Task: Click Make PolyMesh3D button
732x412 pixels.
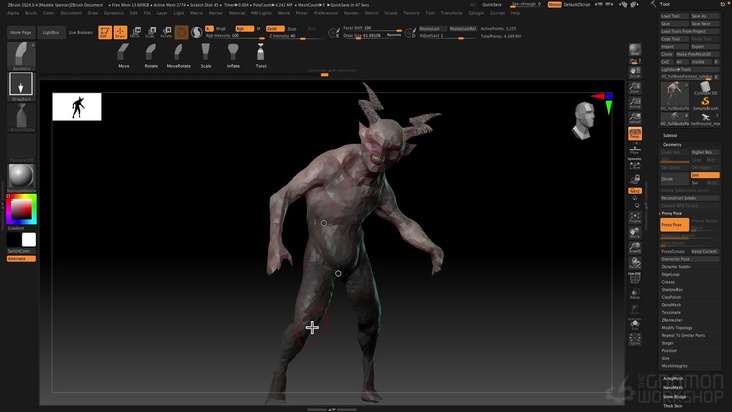Action: (x=697, y=54)
